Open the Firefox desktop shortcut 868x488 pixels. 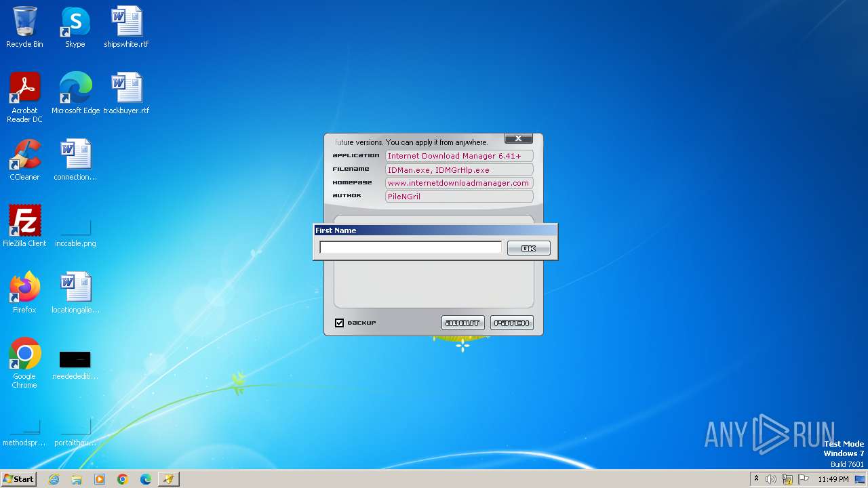[x=24, y=293]
